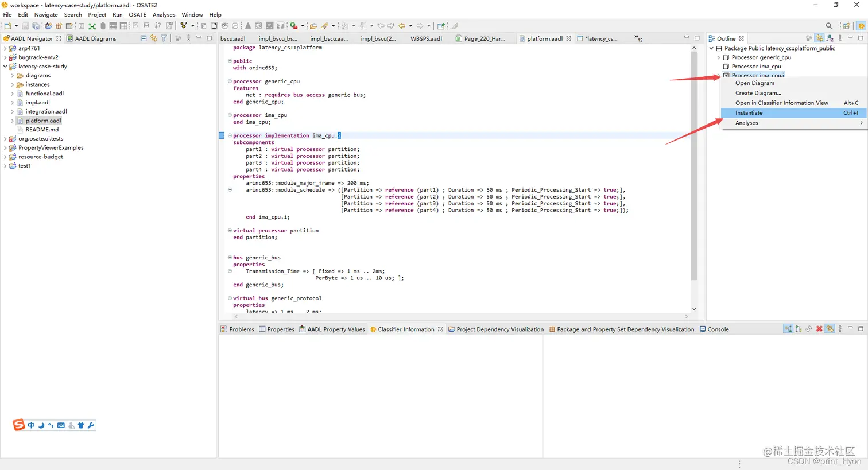Collapse processor generic_cpu code fold
This screenshot has width=868, height=470.
[230, 81]
